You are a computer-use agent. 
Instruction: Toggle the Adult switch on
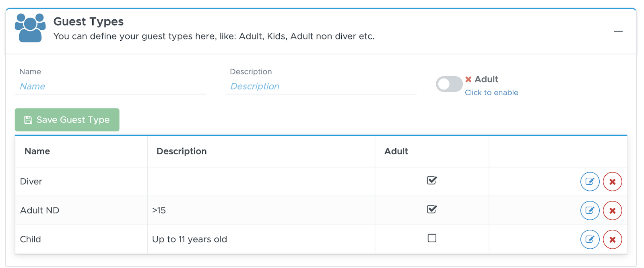click(449, 84)
